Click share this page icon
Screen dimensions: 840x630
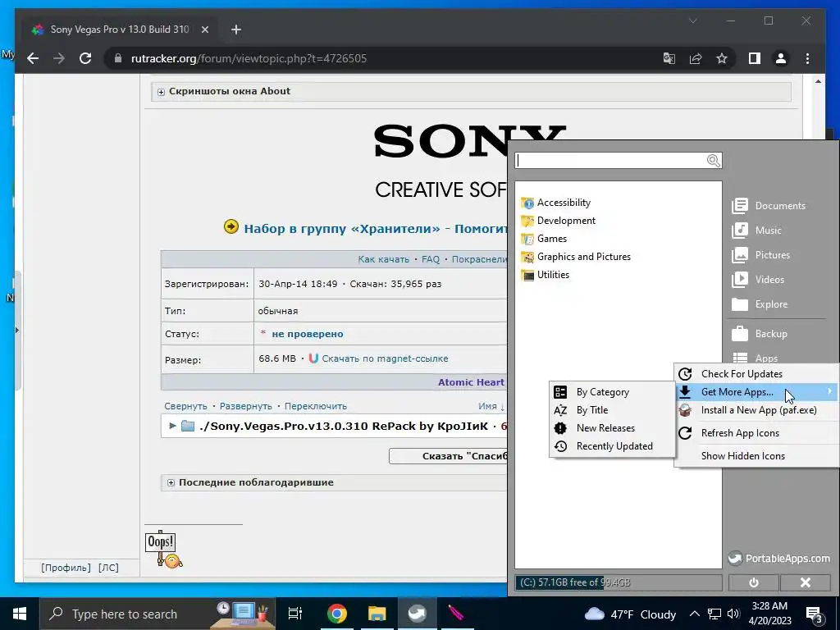point(696,58)
